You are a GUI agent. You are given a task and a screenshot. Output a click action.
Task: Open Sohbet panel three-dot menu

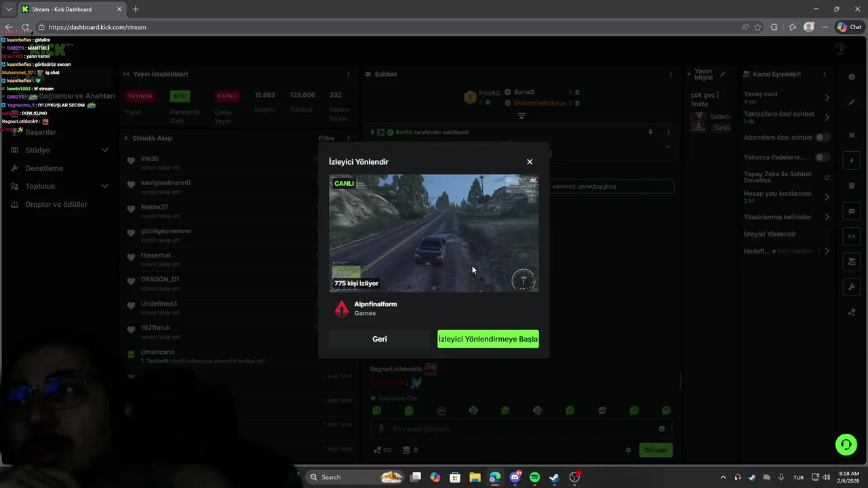(x=671, y=74)
